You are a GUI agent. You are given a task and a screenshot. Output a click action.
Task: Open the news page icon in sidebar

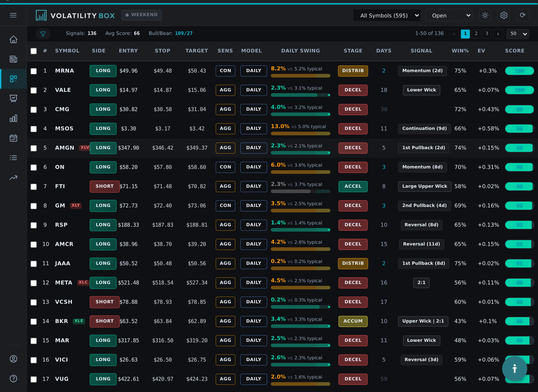[x=13, y=59]
